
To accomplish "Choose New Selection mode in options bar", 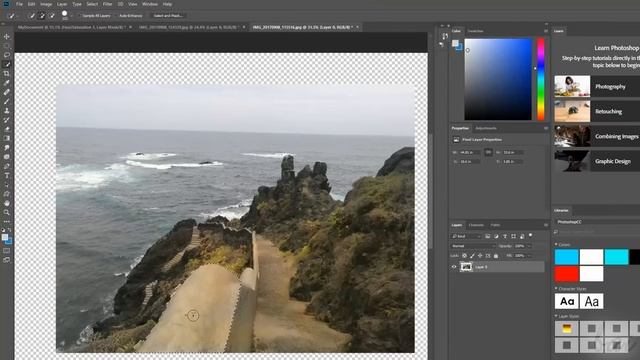I will tap(32, 16).
